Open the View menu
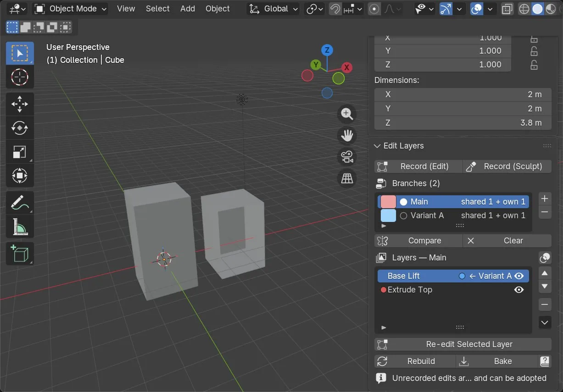This screenshot has width=563, height=392. 126,9
